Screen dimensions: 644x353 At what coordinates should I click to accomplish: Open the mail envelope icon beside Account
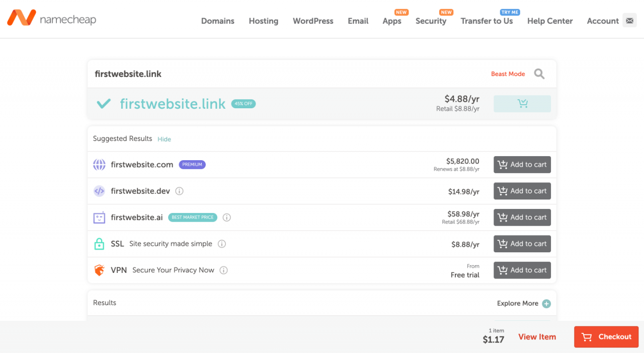629,20
